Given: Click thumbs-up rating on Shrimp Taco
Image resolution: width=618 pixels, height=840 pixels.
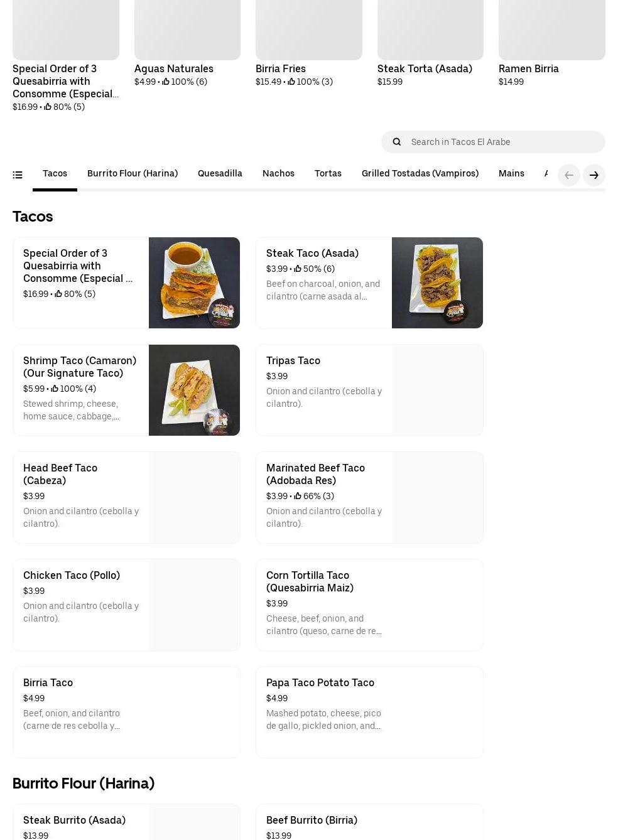Looking at the screenshot, I should (55, 389).
